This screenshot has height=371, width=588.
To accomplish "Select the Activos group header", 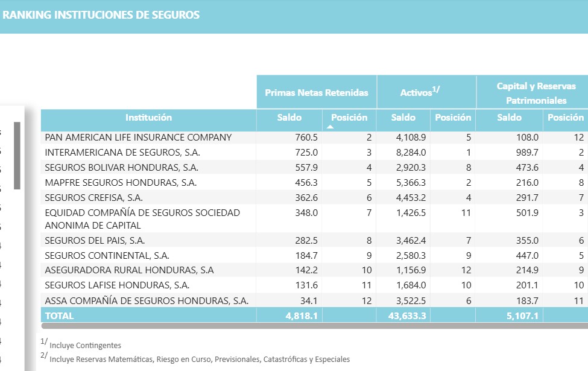I will pyautogui.click(x=420, y=92).
